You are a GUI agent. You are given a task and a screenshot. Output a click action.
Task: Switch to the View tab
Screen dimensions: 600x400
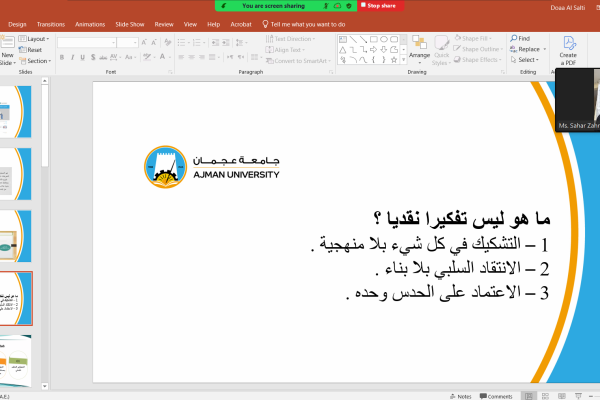[190, 24]
